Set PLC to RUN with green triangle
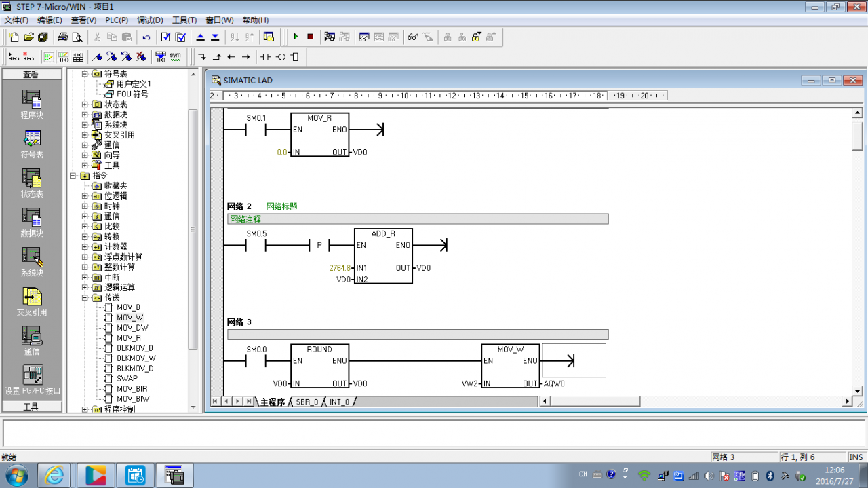868x488 pixels. (x=296, y=37)
